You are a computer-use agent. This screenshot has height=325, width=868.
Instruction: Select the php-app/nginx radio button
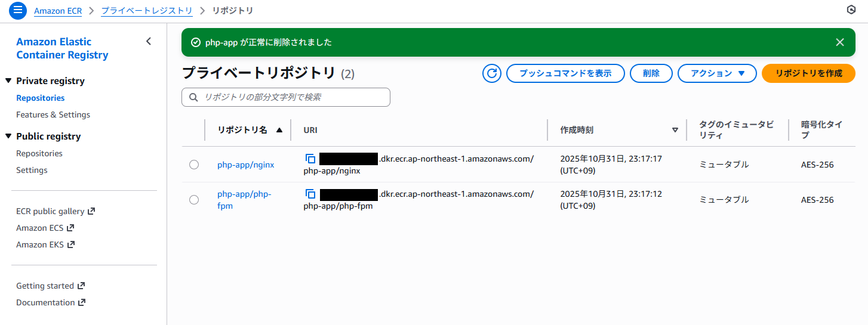click(x=194, y=165)
